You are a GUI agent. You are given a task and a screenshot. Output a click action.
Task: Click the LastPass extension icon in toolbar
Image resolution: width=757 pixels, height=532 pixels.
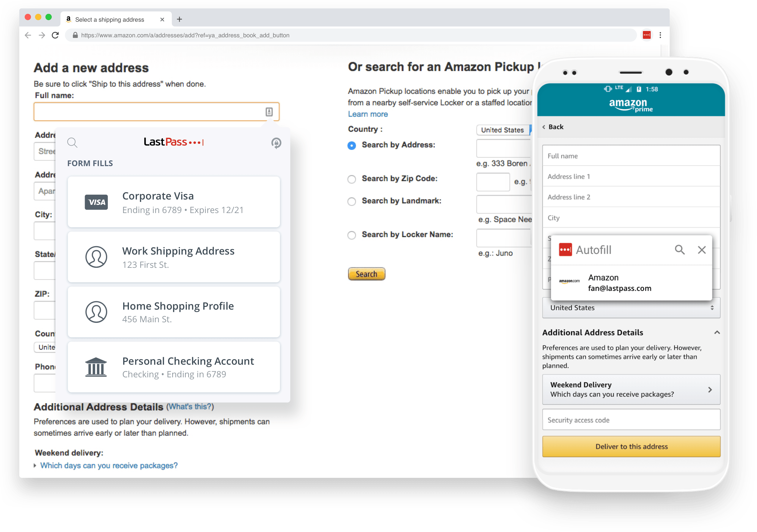(x=646, y=35)
